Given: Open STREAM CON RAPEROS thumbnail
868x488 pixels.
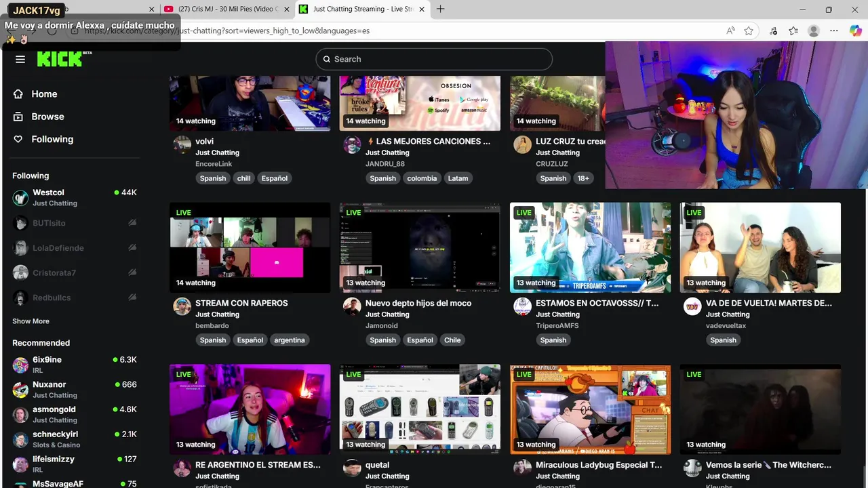Looking at the screenshot, I should [250, 247].
